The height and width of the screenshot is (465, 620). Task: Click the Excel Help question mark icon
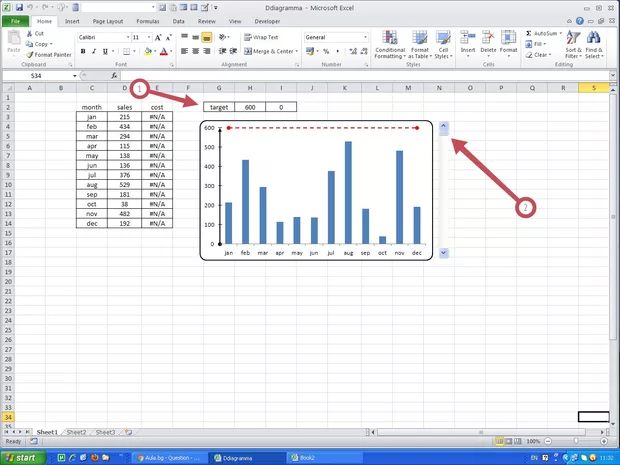click(x=580, y=21)
